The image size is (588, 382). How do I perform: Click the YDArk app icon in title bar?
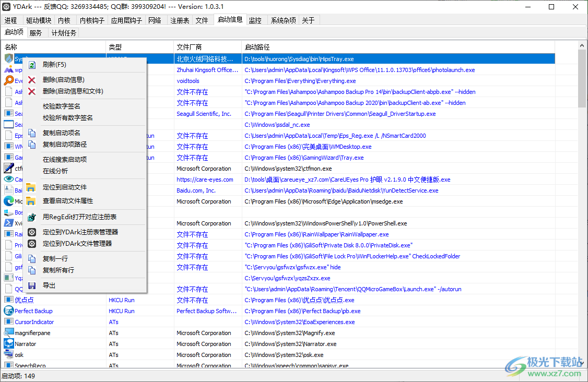coord(6,7)
